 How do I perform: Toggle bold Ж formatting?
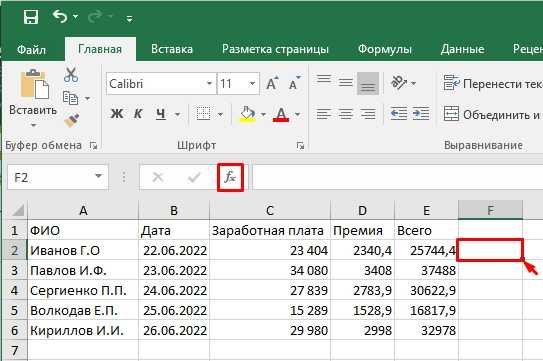pyautogui.click(x=117, y=114)
